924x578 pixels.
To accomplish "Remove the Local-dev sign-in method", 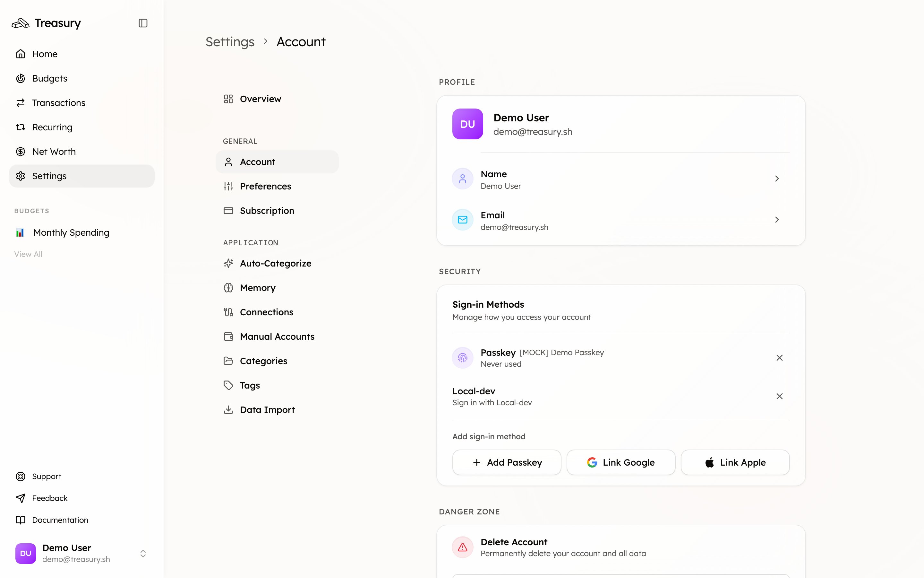I will pyautogui.click(x=780, y=397).
